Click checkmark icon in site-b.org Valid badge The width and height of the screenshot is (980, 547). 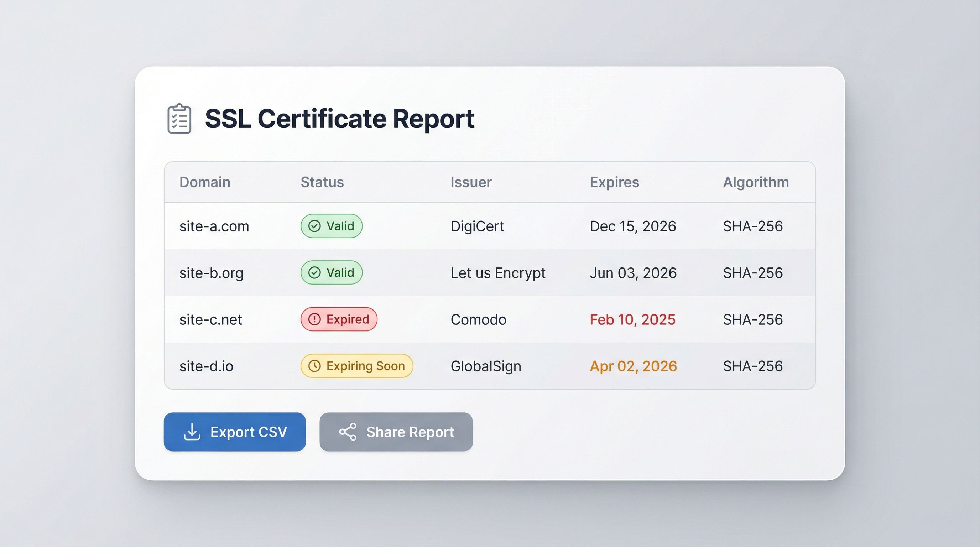314,272
